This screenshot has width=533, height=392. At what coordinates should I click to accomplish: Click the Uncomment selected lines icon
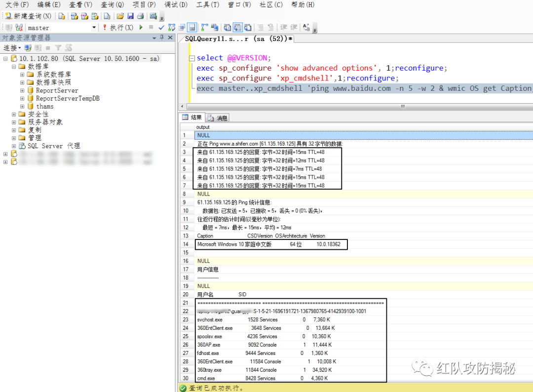click(x=270, y=28)
